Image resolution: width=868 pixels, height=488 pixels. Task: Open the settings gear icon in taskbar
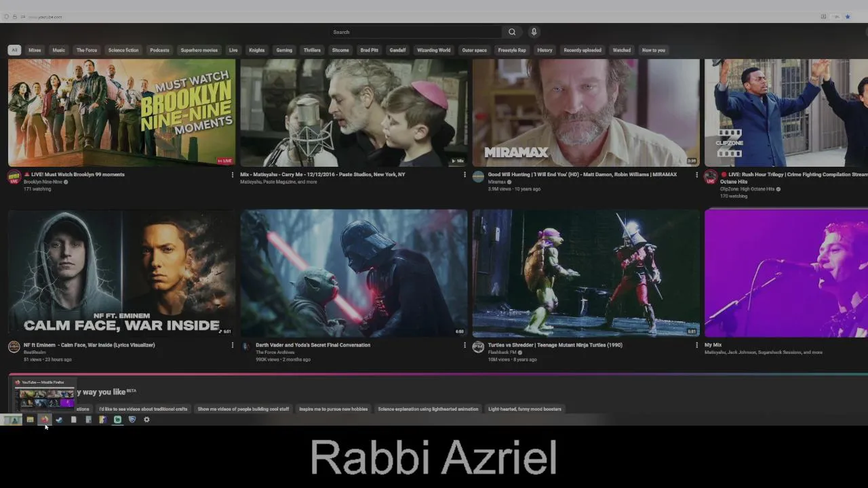(146, 420)
